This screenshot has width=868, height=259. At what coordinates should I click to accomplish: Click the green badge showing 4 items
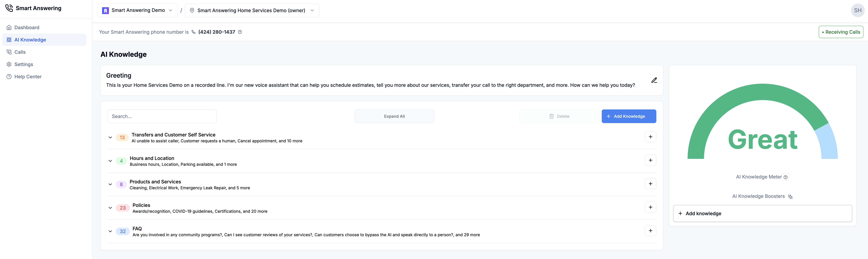pos(121,161)
